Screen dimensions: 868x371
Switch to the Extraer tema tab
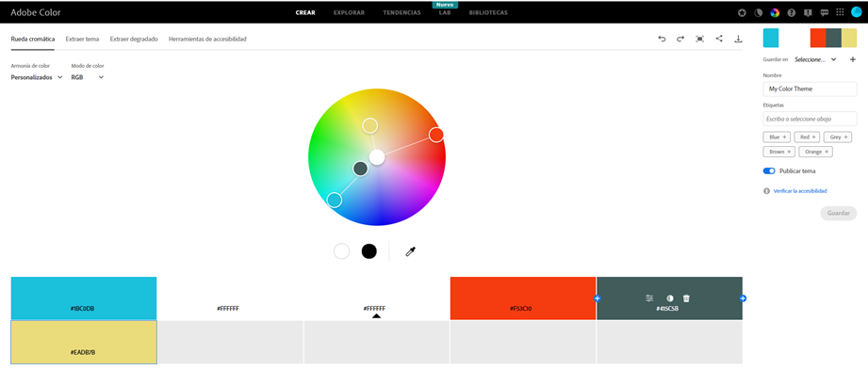83,40
